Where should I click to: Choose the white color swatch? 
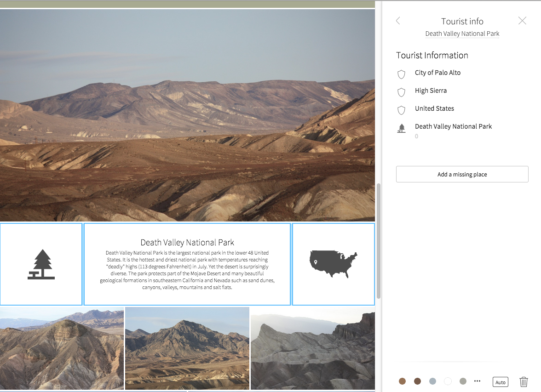(x=448, y=381)
